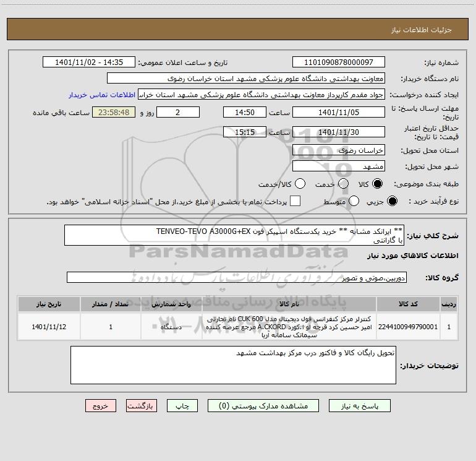Click need number field 1101090878000097
Image resolution: width=476 pixels, height=461 pixels.
point(339,62)
